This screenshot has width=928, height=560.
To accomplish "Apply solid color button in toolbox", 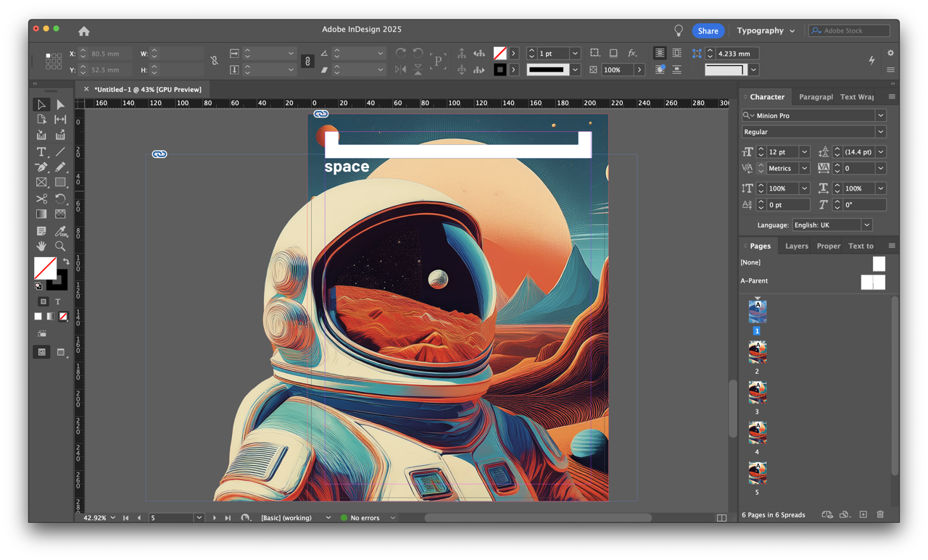I will pyautogui.click(x=38, y=317).
